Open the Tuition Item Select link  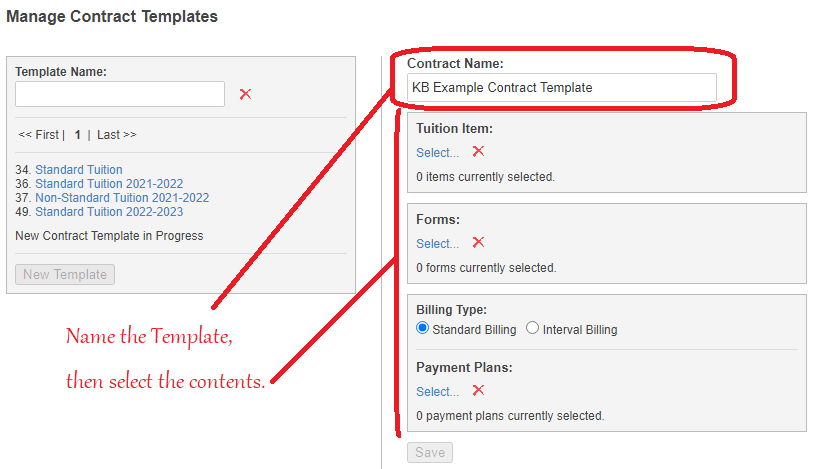[x=437, y=153]
